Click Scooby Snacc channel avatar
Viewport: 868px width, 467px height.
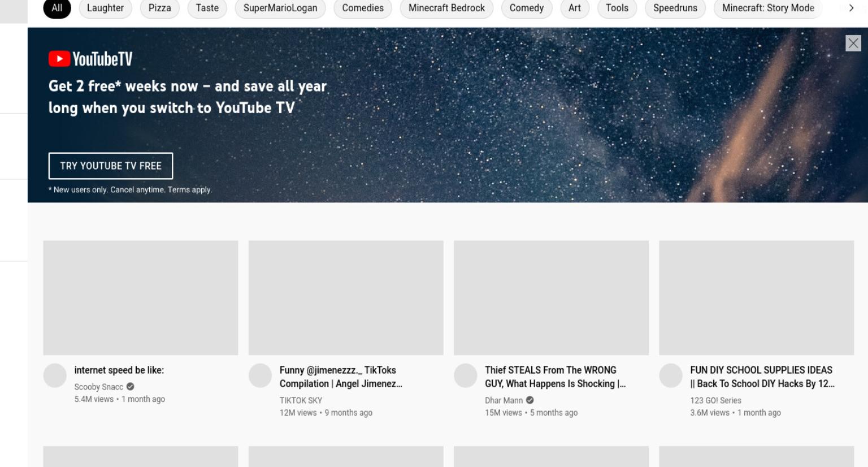(55, 376)
